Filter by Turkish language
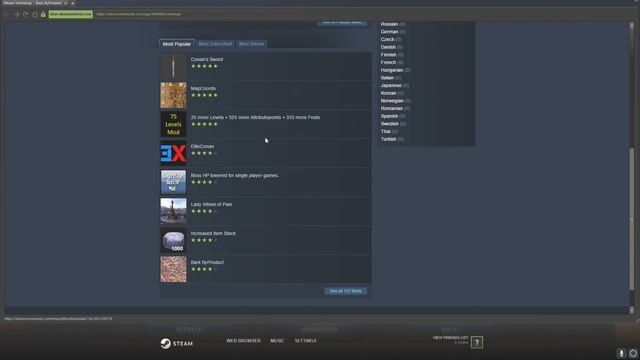This screenshot has height=360, width=640. coord(389,139)
